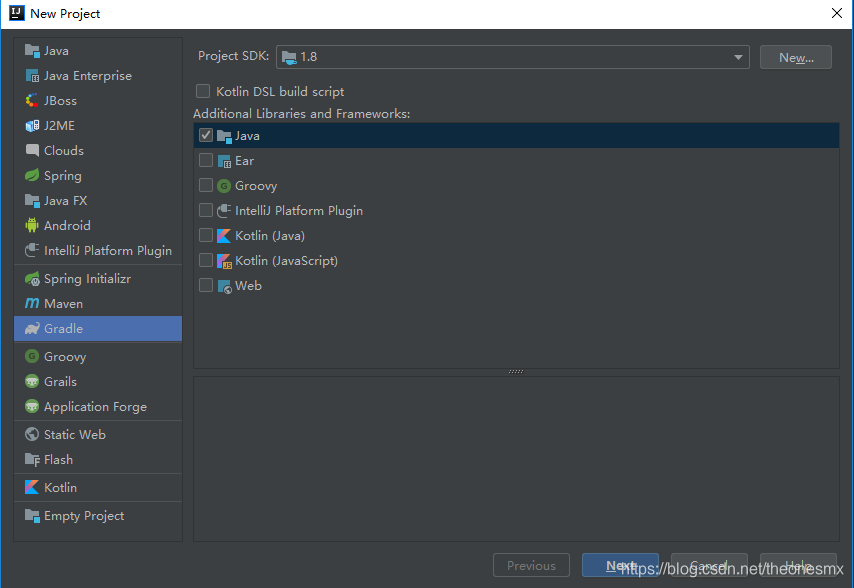Click the Spring leaf icon

pos(32,175)
